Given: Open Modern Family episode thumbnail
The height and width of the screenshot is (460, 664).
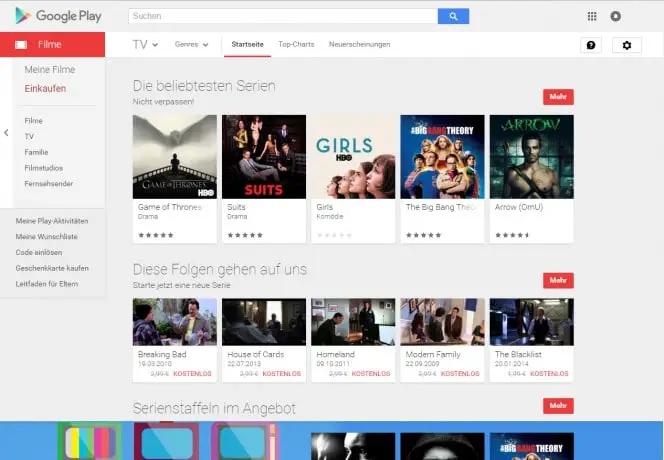Looking at the screenshot, I should (443, 322).
